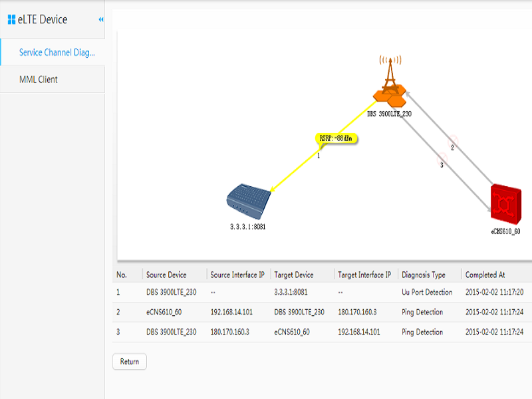532x399 pixels.
Task: Click the No. column header
Action: pos(122,275)
